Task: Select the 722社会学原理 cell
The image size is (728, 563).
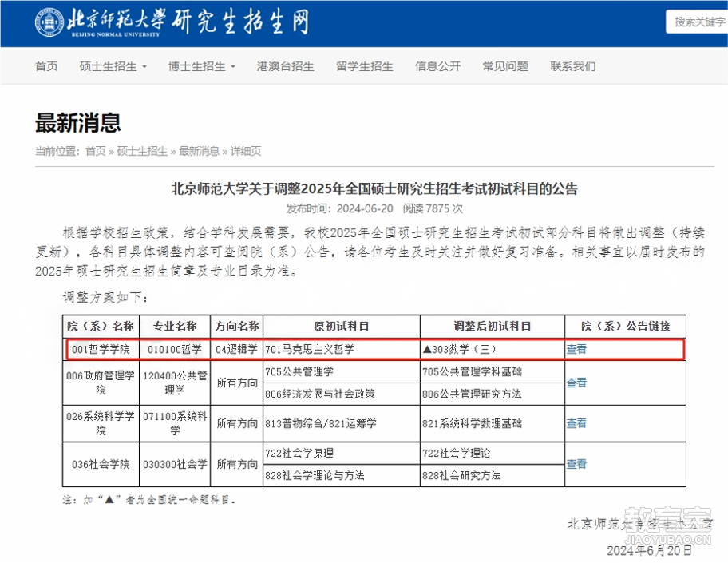Action: [342, 453]
